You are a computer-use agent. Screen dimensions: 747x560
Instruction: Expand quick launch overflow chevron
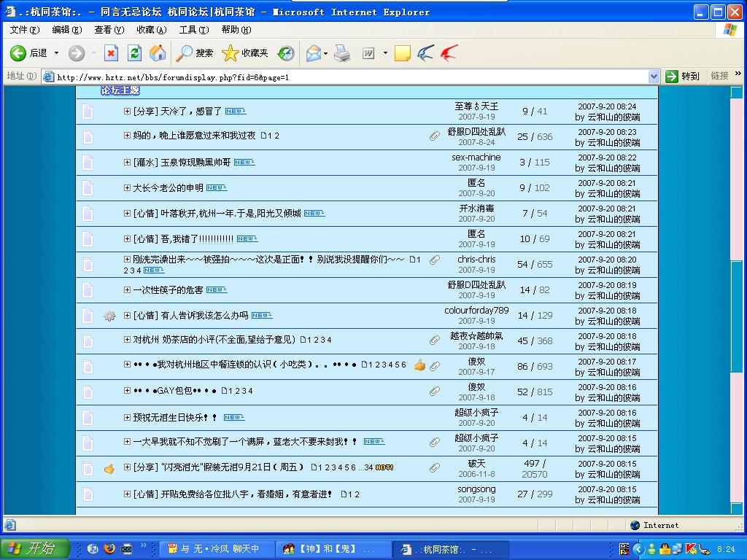[x=144, y=545]
